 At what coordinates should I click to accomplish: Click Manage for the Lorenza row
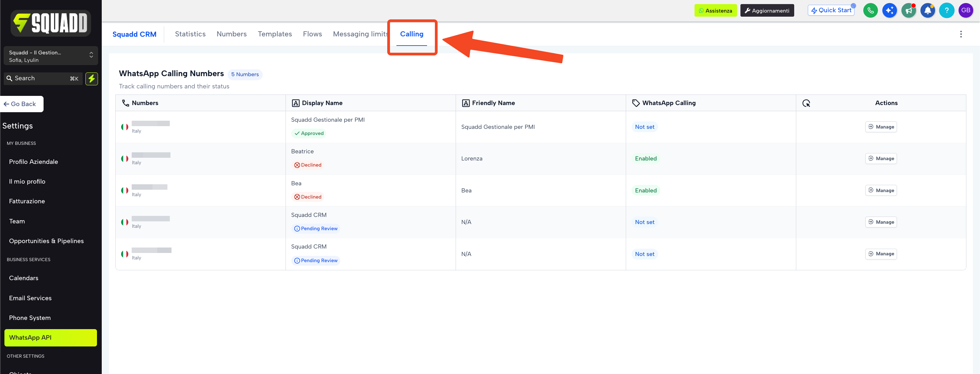click(x=881, y=158)
